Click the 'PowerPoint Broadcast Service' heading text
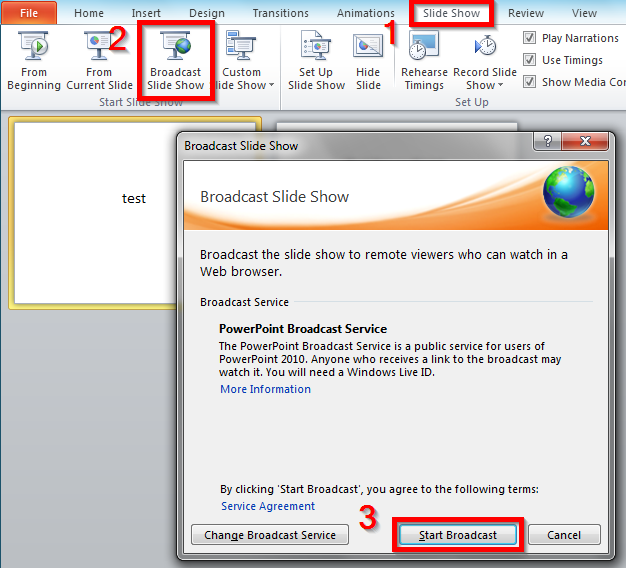626x568 pixels. tap(303, 329)
